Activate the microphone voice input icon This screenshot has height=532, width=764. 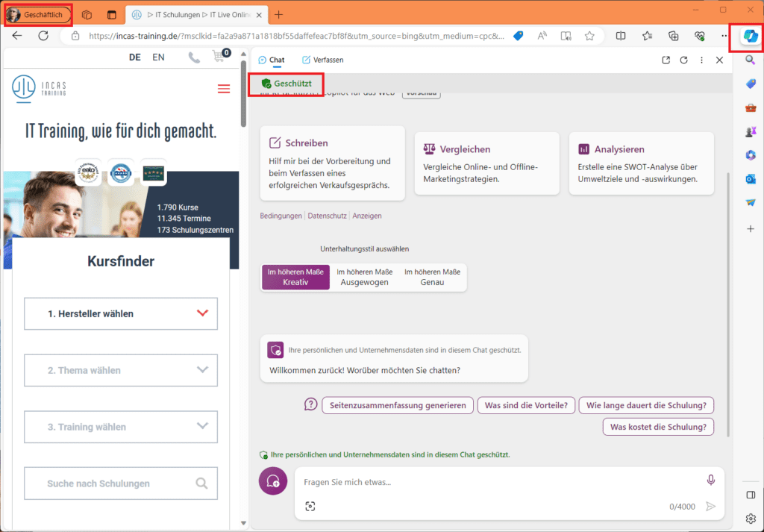pyautogui.click(x=711, y=481)
